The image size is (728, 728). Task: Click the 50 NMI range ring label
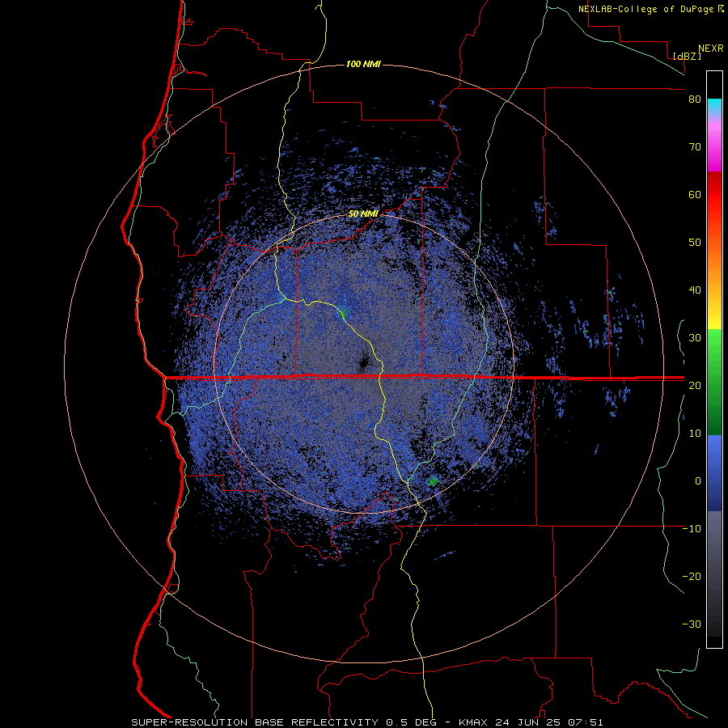click(363, 214)
